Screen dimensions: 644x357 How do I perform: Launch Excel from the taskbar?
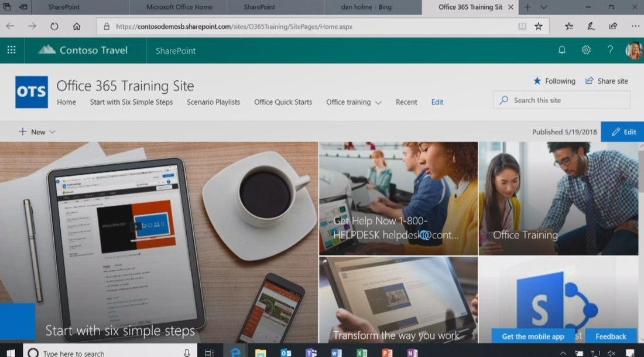pyautogui.click(x=361, y=352)
